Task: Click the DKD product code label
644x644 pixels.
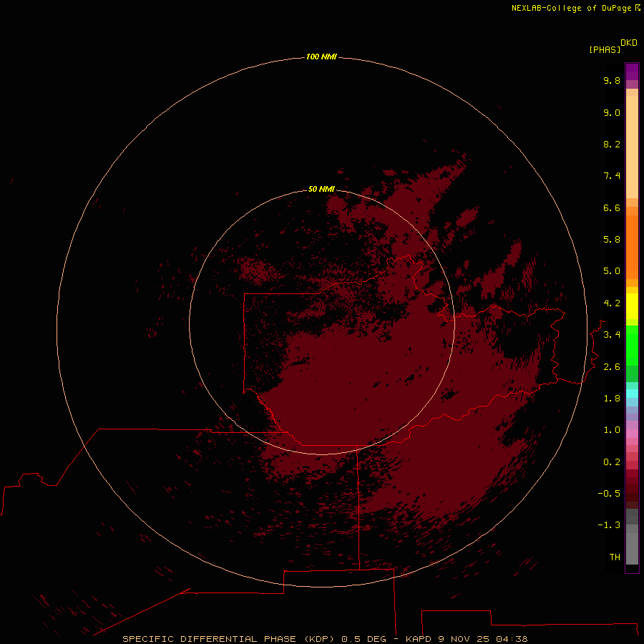Action: click(629, 43)
